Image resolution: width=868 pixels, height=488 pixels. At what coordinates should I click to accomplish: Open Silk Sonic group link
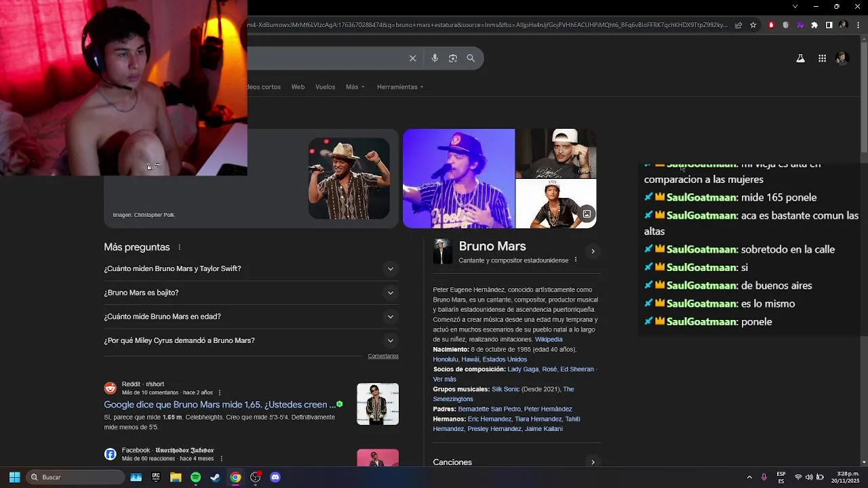click(505, 390)
